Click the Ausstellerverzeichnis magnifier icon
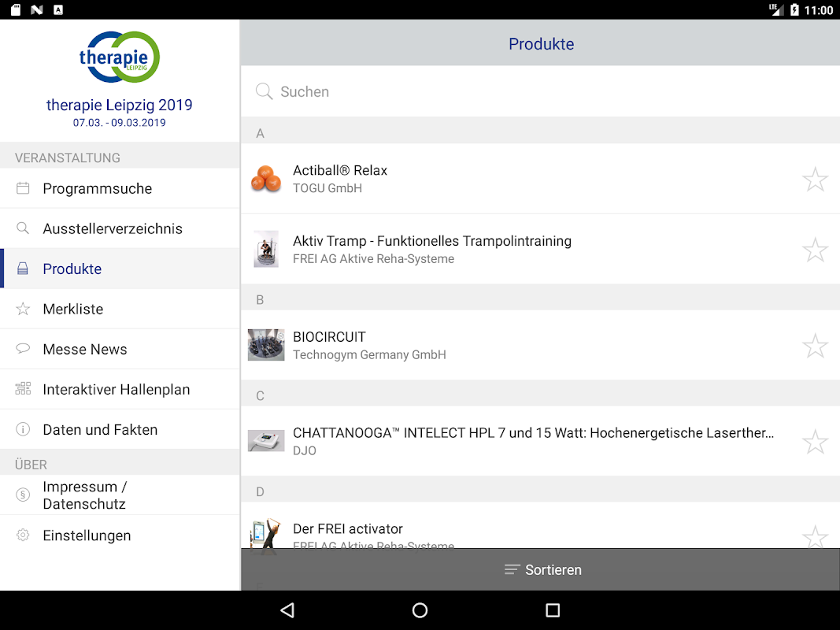This screenshot has height=630, width=840. tap(23, 228)
